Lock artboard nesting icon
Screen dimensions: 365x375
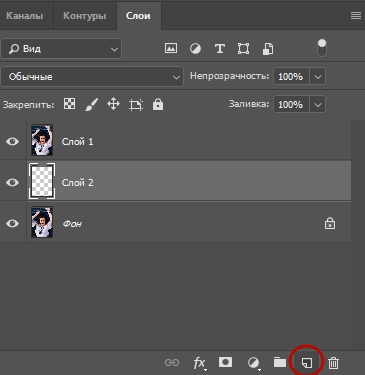tap(136, 105)
